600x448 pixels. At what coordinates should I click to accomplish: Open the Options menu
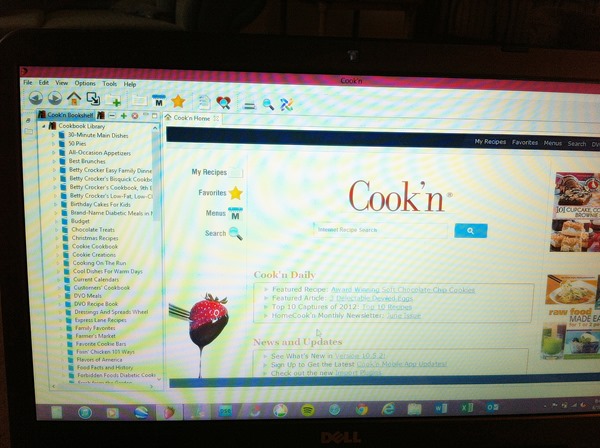85,83
